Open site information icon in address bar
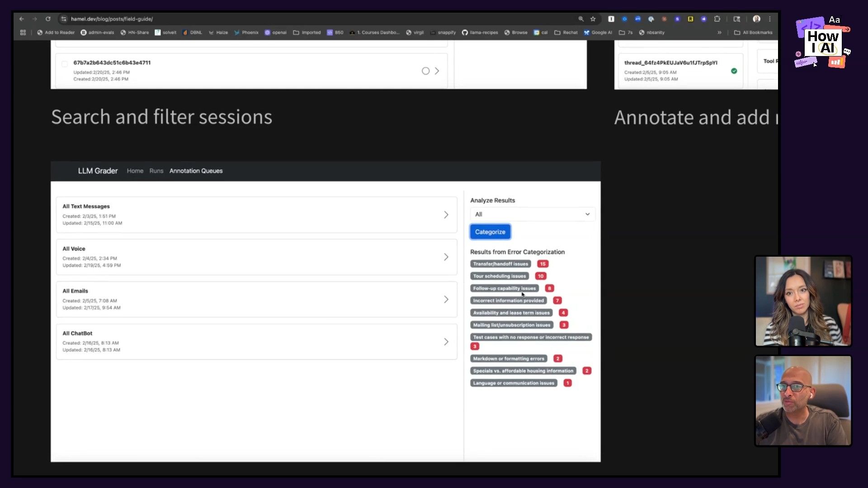The width and height of the screenshot is (868, 488). (x=64, y=19)
